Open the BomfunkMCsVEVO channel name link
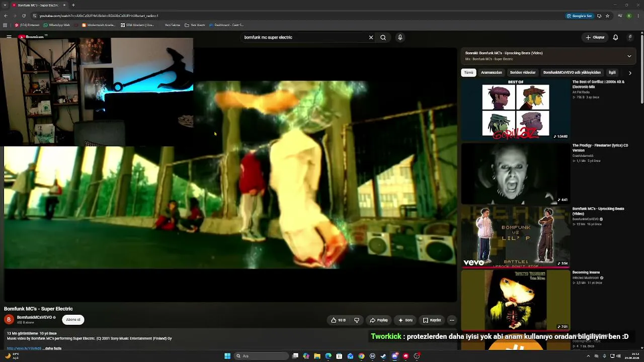Image resolution: width=644 pixels, height=362 pixels. tap(34, 317)
